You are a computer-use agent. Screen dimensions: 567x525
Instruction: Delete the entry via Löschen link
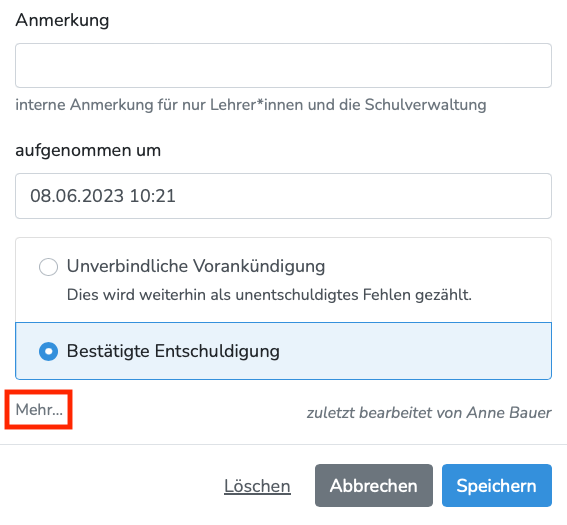point(257,486)
